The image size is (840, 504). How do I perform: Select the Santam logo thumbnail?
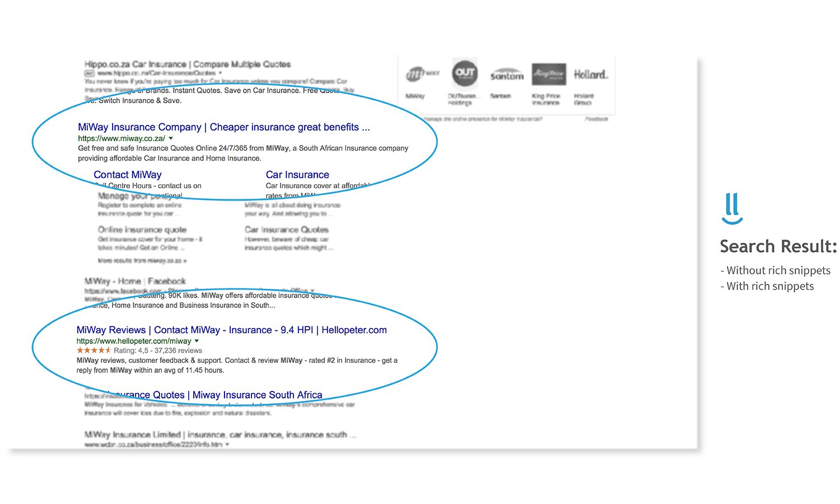(x=507, y=74)
